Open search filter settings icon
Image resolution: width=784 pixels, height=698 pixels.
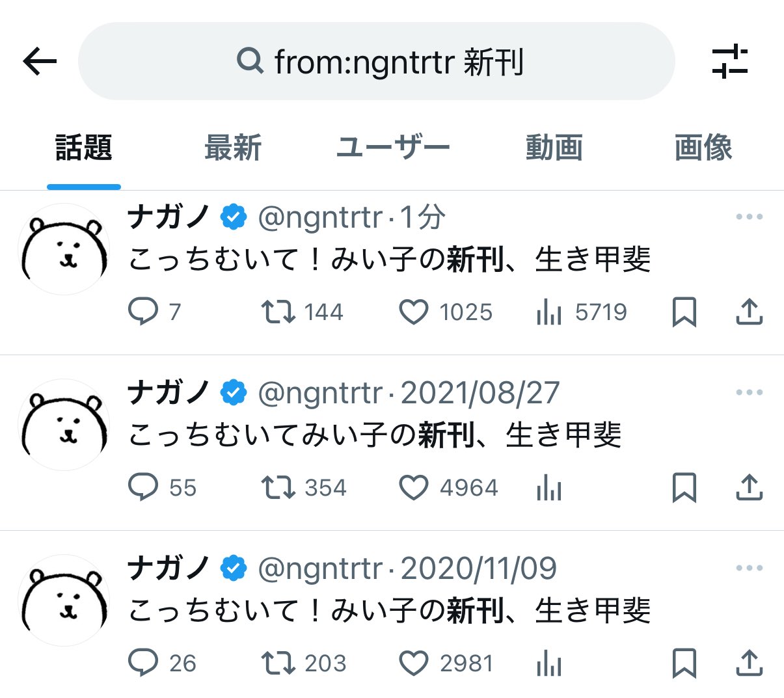pos(729,62)
